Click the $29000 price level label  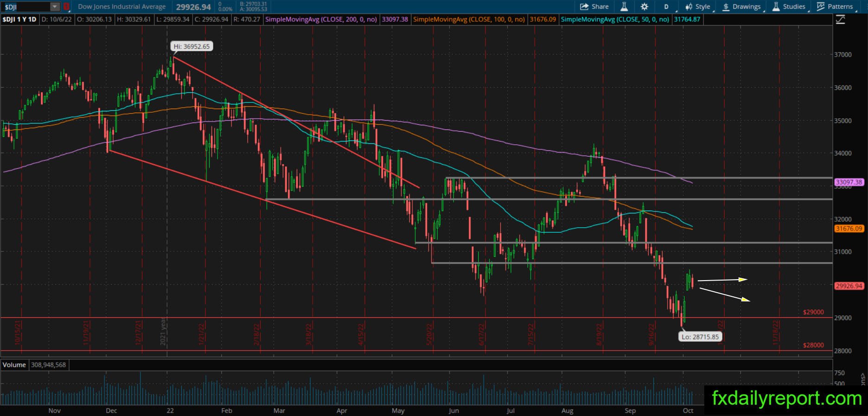click(813, 312)
